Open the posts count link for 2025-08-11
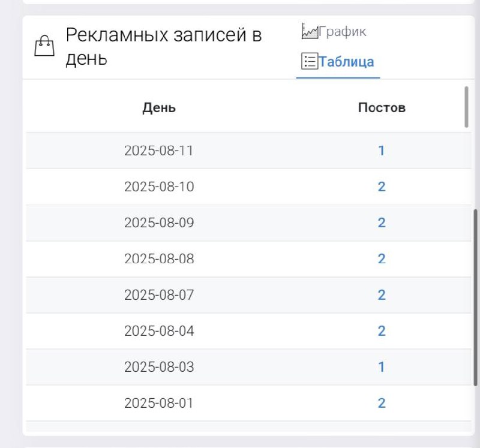This screenshot has height=448, width=480. (382, 151)
